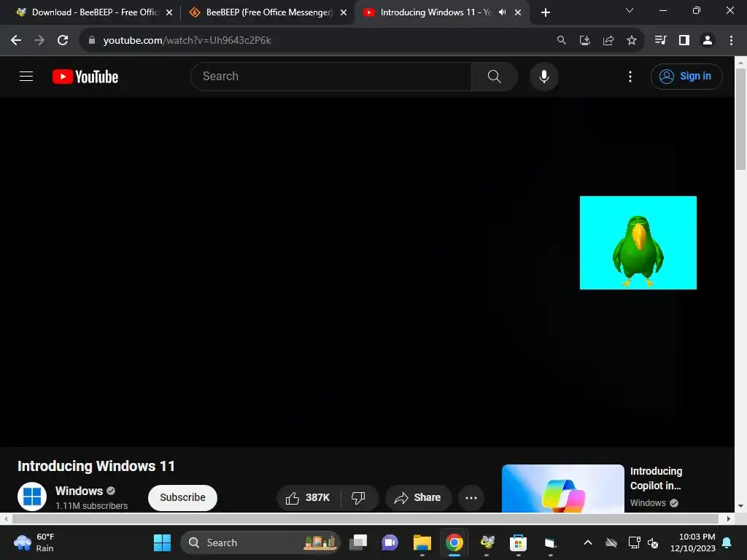Screen dimensions: 747x560
Task: Go back to previous page
Action: (16, 40)
